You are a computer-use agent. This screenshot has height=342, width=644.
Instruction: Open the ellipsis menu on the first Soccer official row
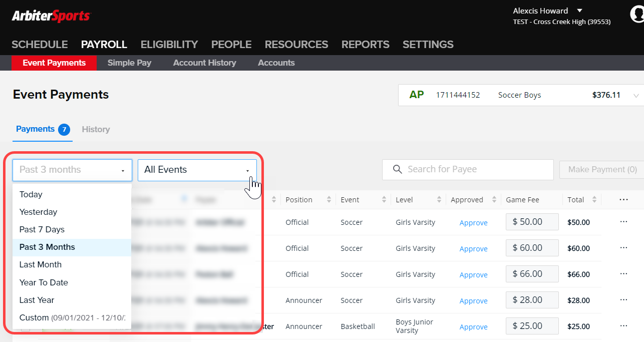624,221
